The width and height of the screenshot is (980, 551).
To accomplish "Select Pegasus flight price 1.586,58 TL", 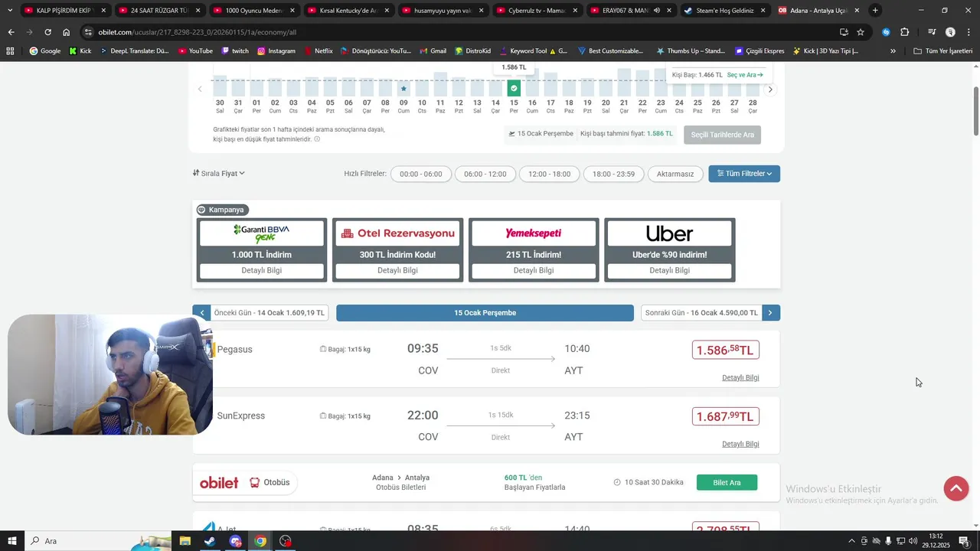I will tap(725, 350).
